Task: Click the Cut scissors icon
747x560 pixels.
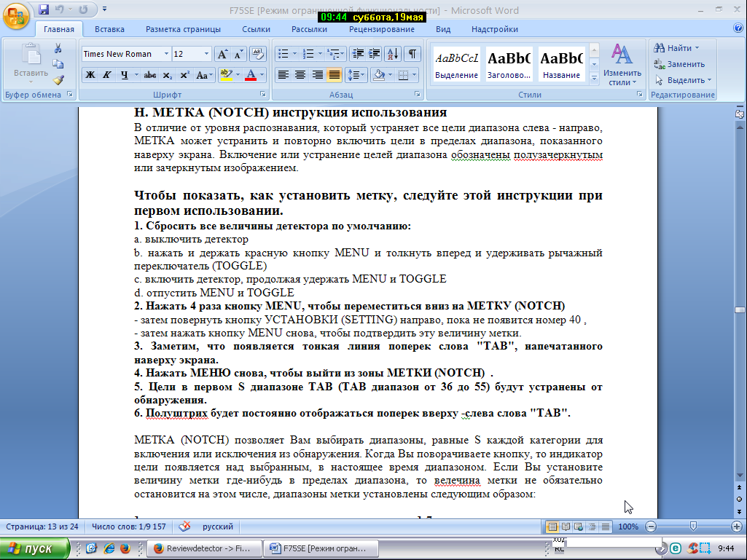Action: [x=58, y=48]
